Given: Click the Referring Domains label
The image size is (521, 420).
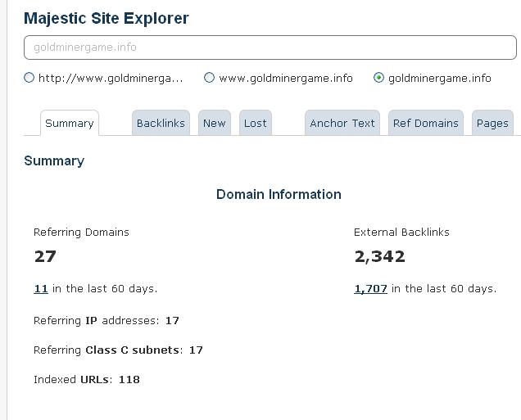Looking at the screenshot, I should point(81,232).
